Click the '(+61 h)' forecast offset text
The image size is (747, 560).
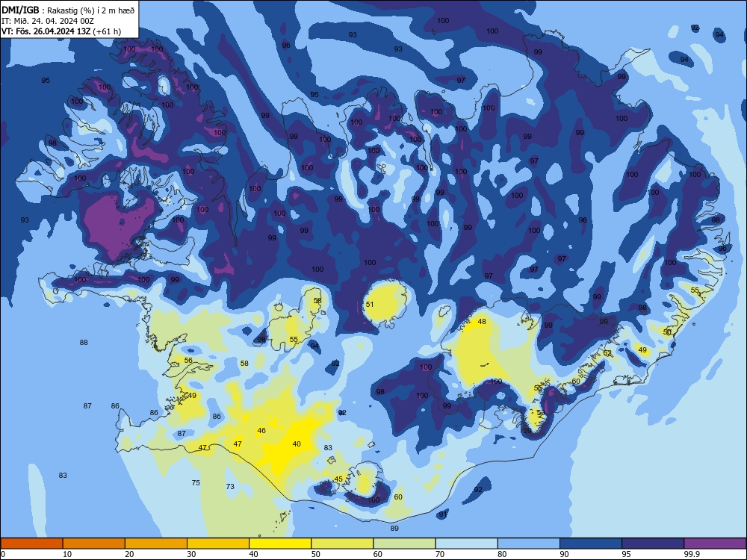(107, 31)
